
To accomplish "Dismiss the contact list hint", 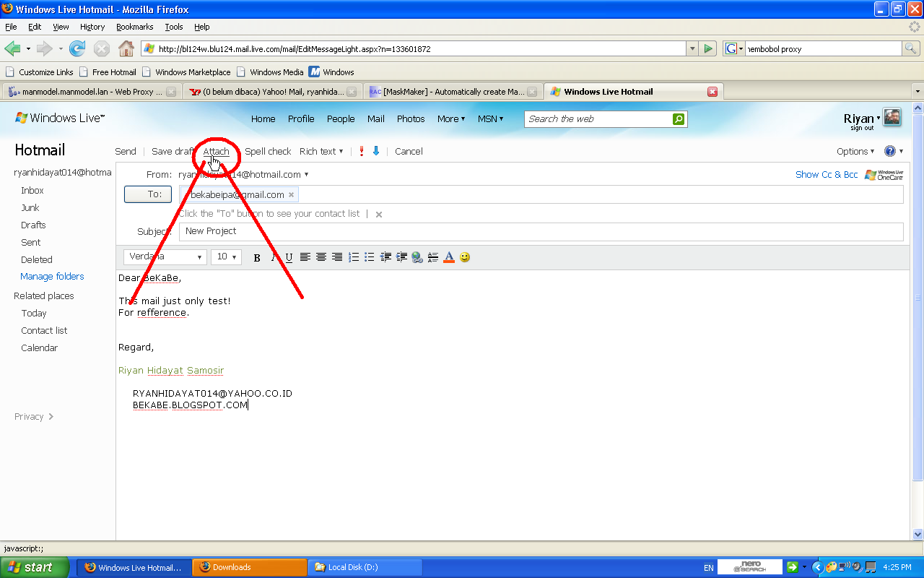I will coord(378,215).
